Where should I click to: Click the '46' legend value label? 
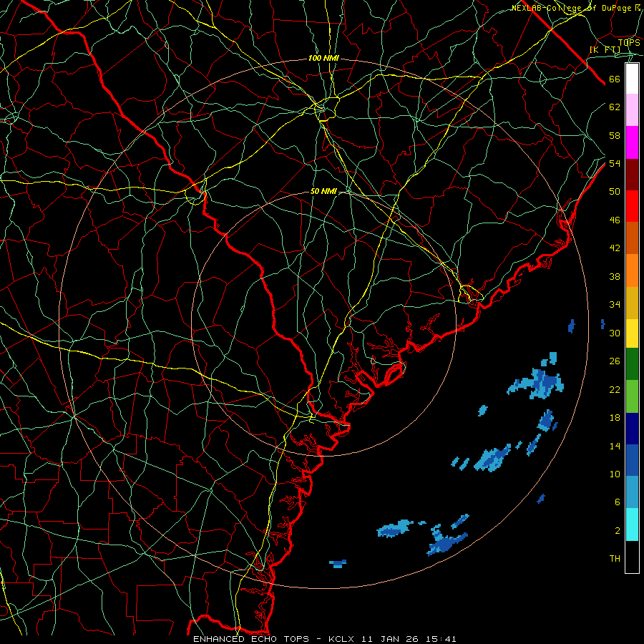tap(615, 220)
